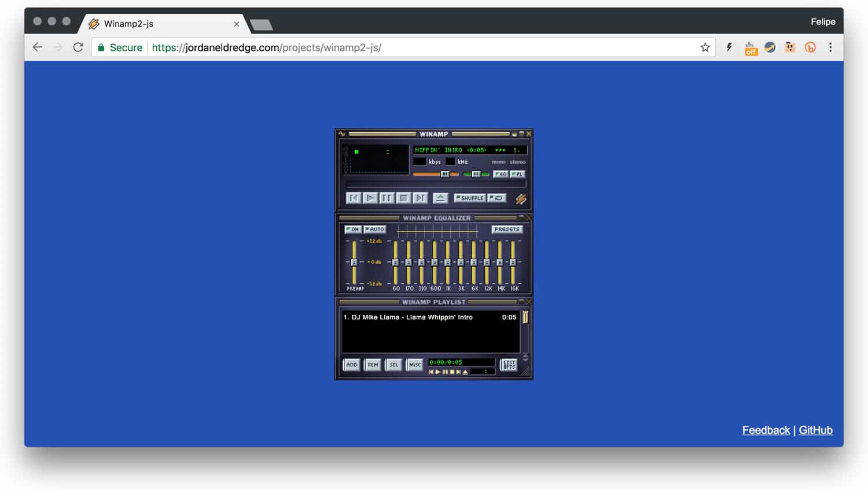Click the Eject button to open a file

440,198
